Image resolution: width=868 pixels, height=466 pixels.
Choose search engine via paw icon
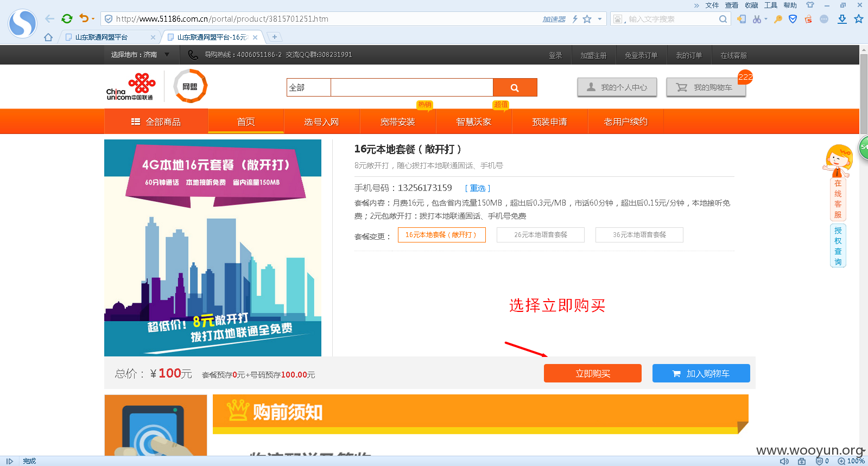[618, 19]
